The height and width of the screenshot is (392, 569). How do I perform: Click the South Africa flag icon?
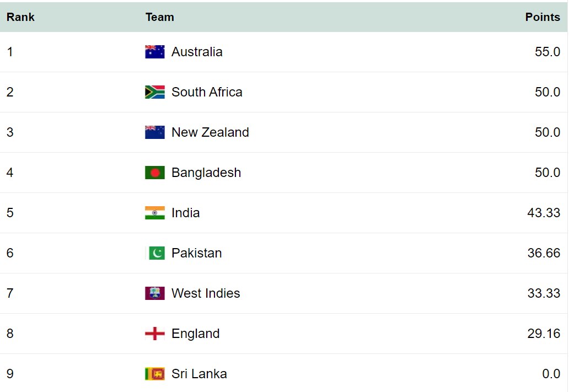pos(154,92)
